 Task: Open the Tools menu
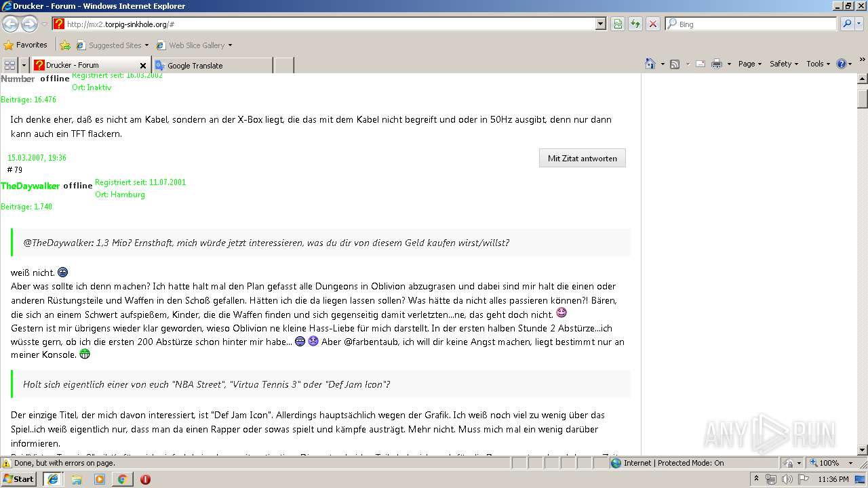point(818,64)
